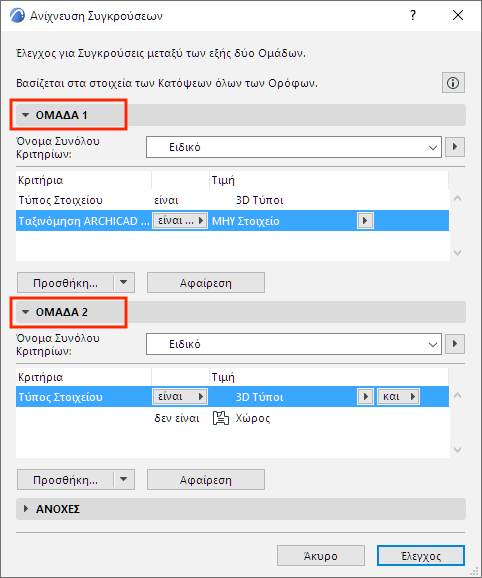Screen dimensions: 482x578
Task: Click the ARCHICAD logo in title bar
Action: click(17, 15)
